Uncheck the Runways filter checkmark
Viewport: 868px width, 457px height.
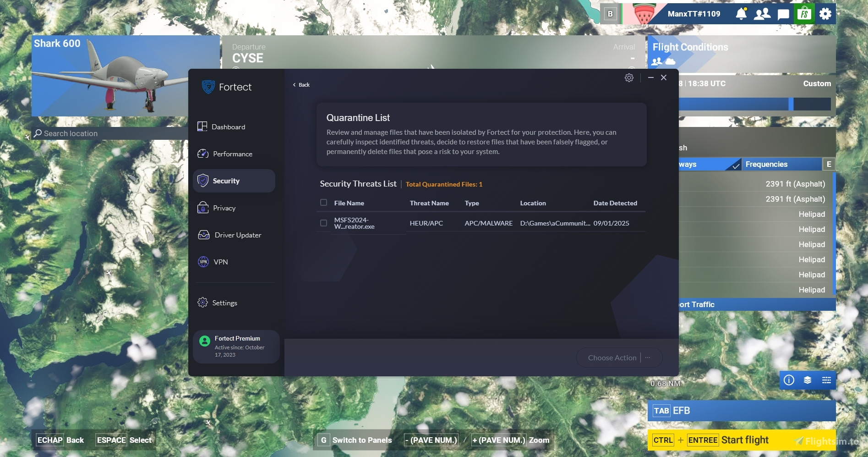click(736, 164)
